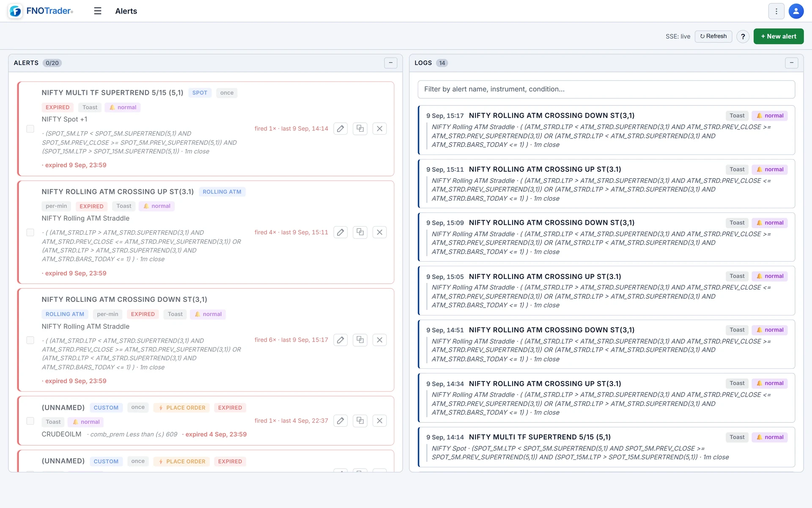
Task: Click the FNOTrader logo
Action: (x=41, y=11)
